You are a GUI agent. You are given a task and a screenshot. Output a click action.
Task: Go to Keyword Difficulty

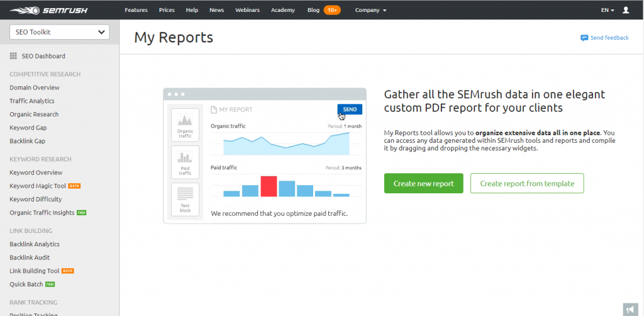tap(36, 200)
